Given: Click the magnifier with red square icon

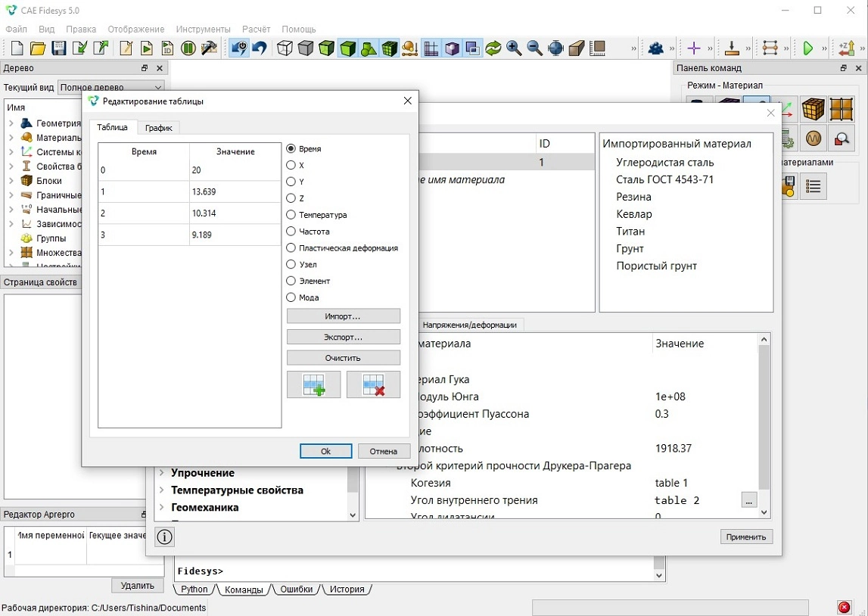Looking at the screenshot, I should coord(842,138).
